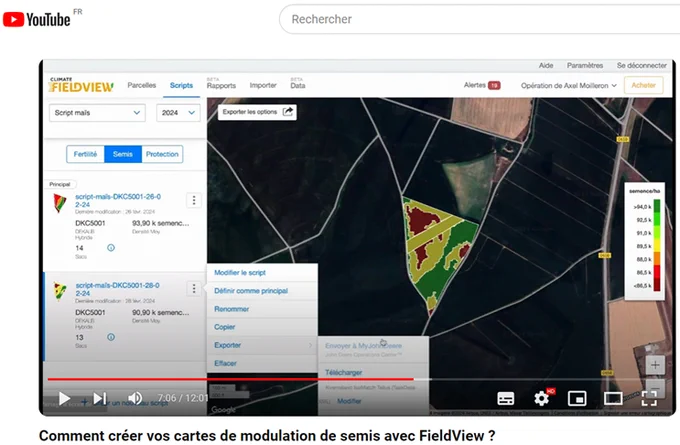Open the Data tab
Screen dimensions: 680x445
pos(298,85)
